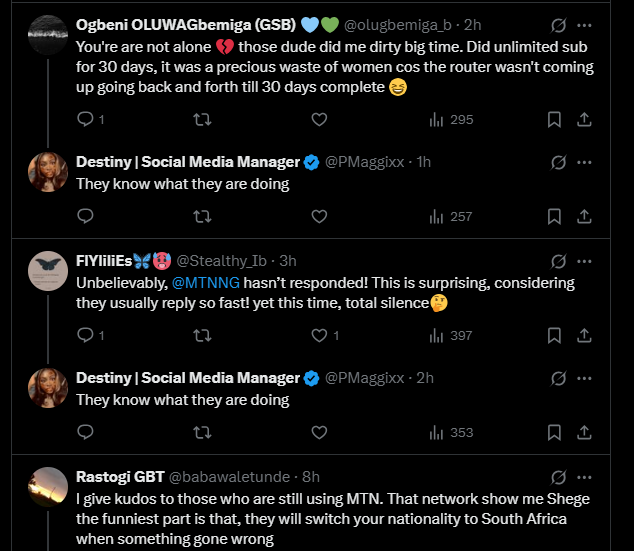Screen dimensions: 634x551
Task: Reply to Ogbeni OLUWAGbemiga's tweet
Action: tap(85, 120)
